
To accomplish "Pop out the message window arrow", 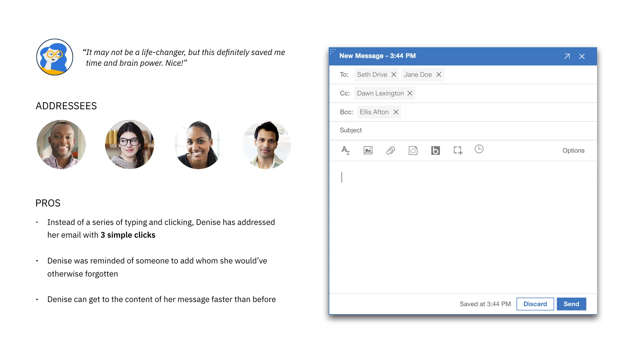I will tap(567, 56).
